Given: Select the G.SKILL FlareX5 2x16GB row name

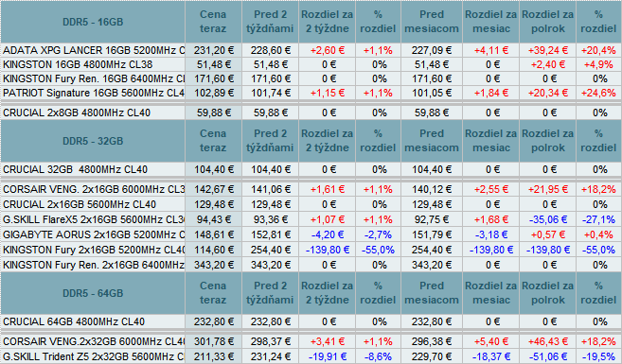Looking at the screenshot, I should pyautogui.click(x=94, y=219).
